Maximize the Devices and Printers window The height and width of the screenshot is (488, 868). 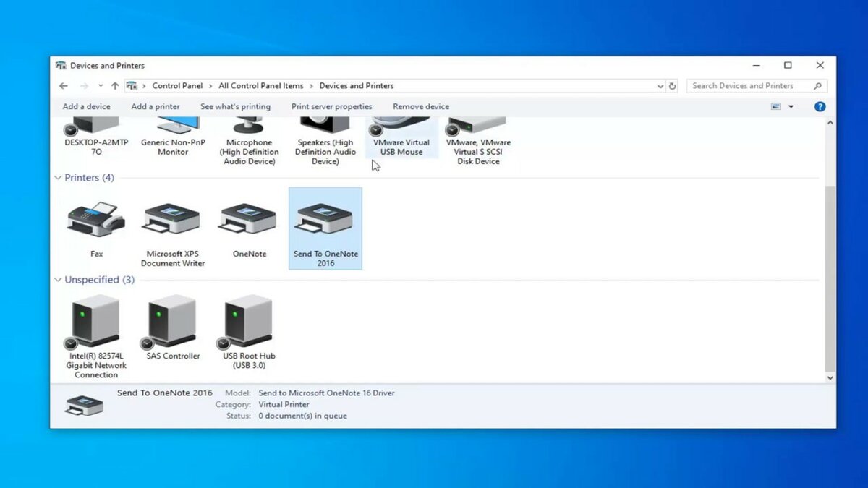(788, 65)
